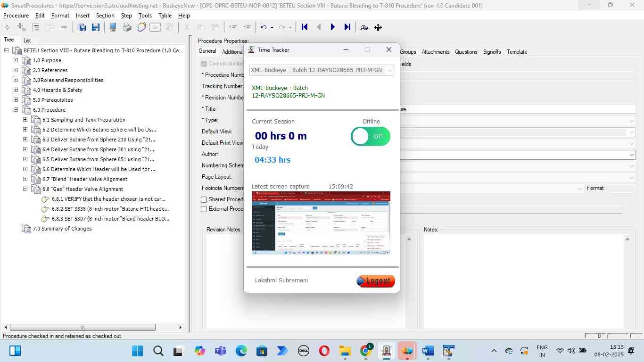Click the double-floppy save all icon
The height and width of the screenshot is (362, 644).
pos(82,27)
